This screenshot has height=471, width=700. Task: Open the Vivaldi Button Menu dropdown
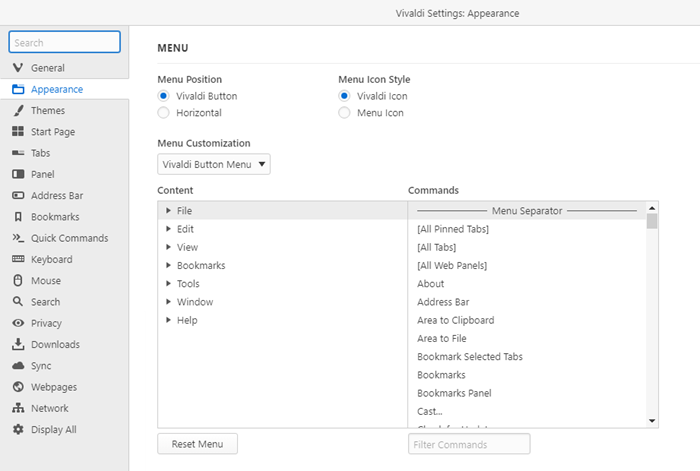214,164
